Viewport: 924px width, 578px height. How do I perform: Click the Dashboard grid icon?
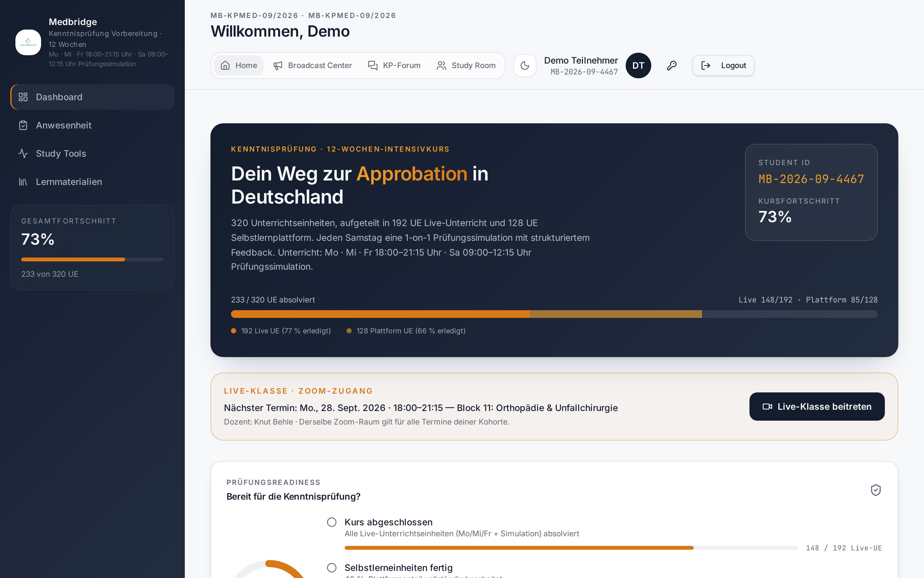(x=23, y=97)
